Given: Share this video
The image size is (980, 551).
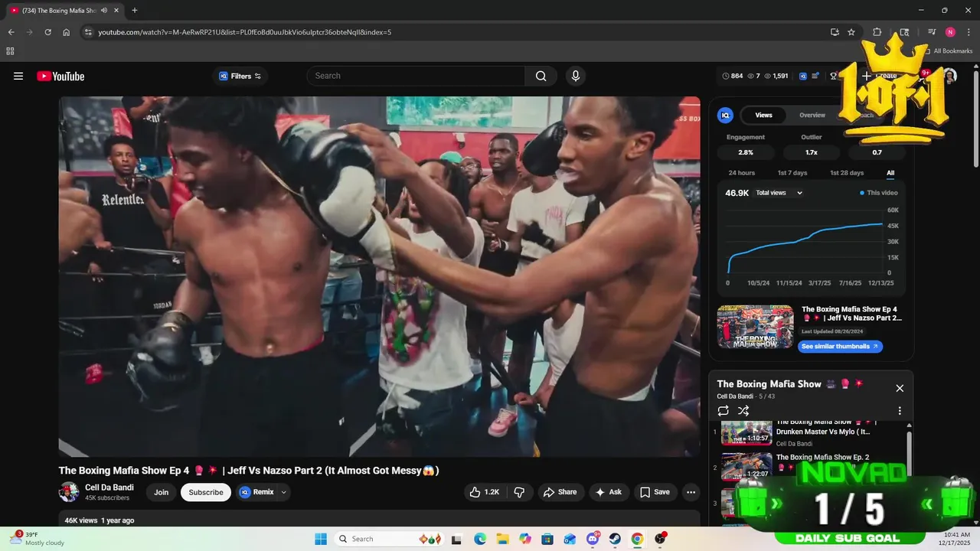Looking at the screenshot, I should [x=560, y=492].
